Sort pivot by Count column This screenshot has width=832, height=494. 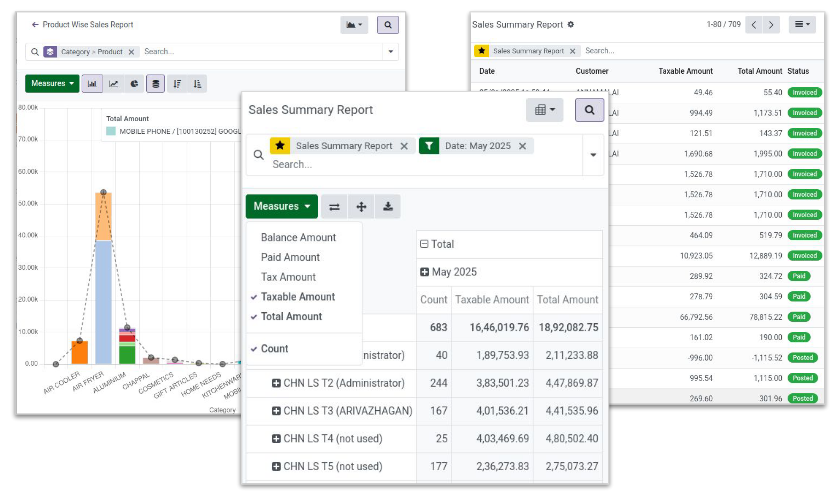point(434,299)
